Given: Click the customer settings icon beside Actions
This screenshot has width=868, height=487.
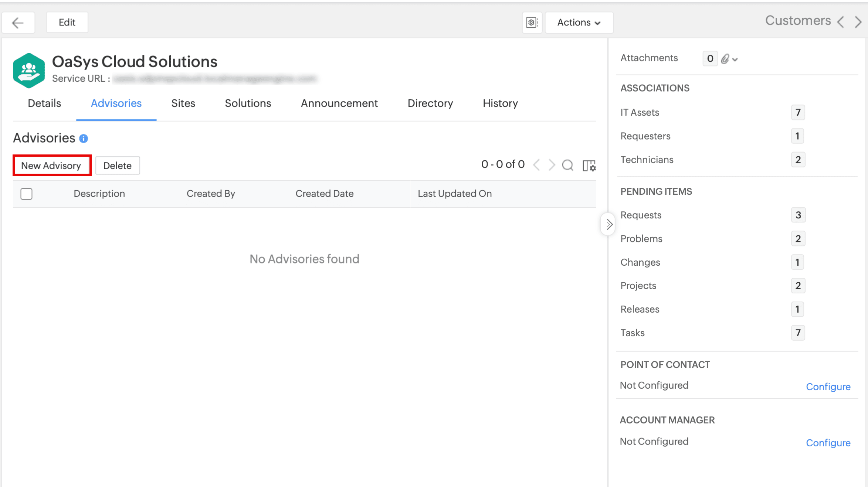Looking at the screenshot, I should pyautogui.click(x=532, y=23).
